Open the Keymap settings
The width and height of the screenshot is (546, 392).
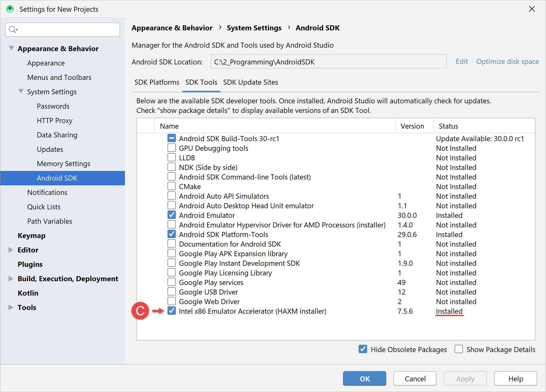31,236
